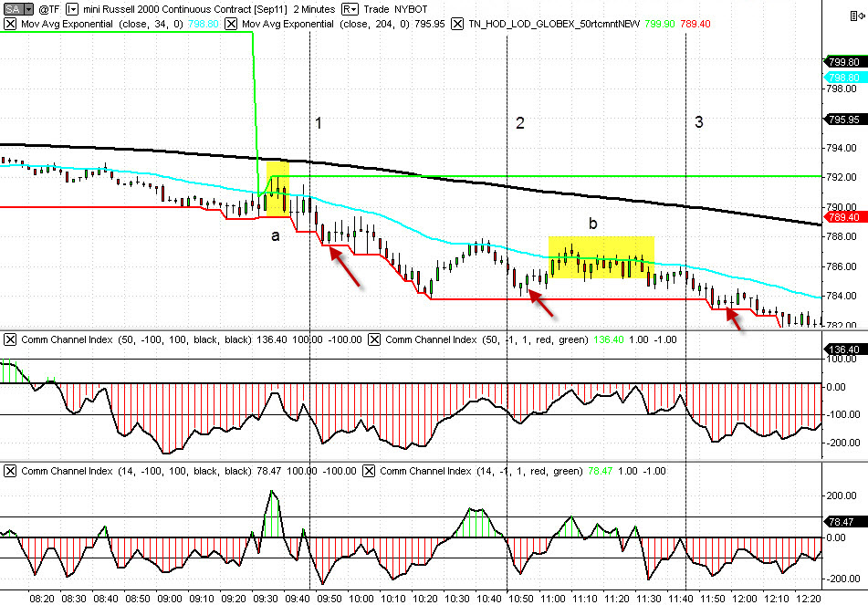Screen dimensions: 868x605
Task: Uncheck Mov Avg Exponential (close, 204, 0) box
Action: pos(231,24)
